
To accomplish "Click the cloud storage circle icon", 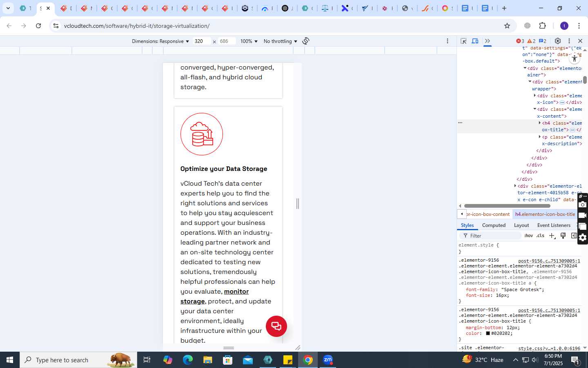I will 202,134.
